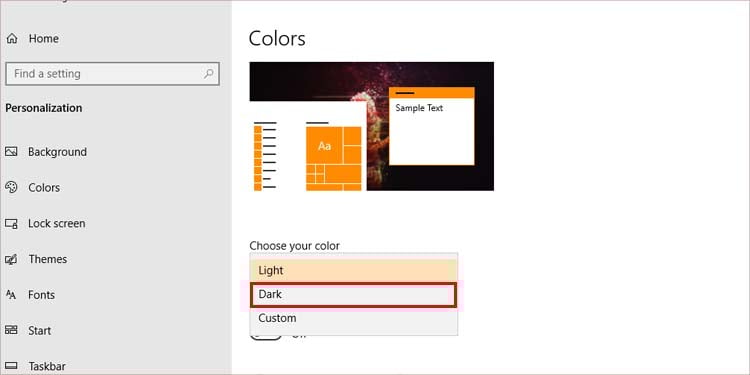750x375 pixels.
Task: Click the Colors page heading
Action: coord(277,39)
